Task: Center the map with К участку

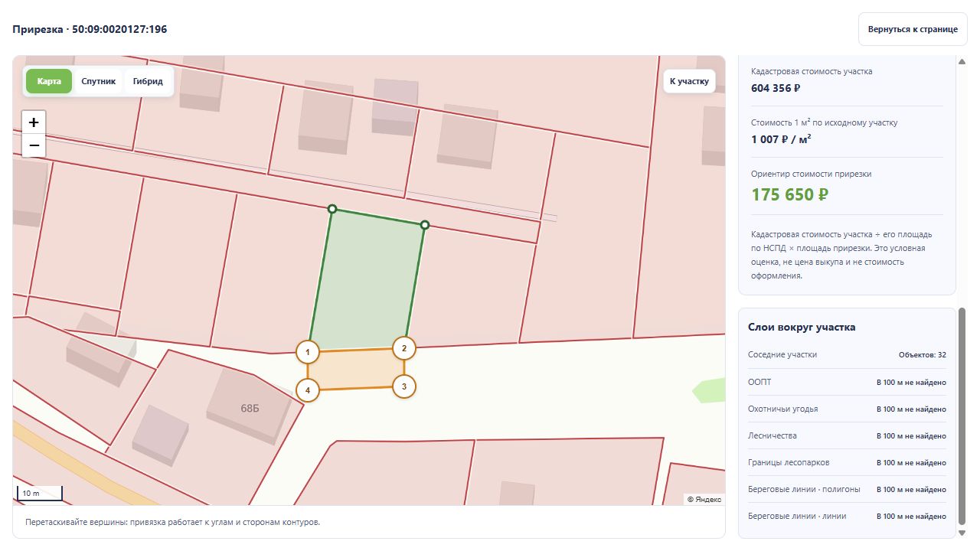Action: coord(689,81)
